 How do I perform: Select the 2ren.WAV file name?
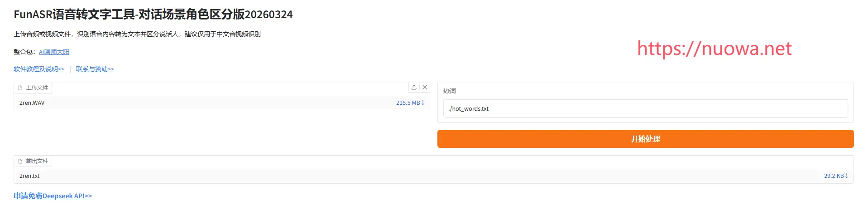click(x=32, y=103)
